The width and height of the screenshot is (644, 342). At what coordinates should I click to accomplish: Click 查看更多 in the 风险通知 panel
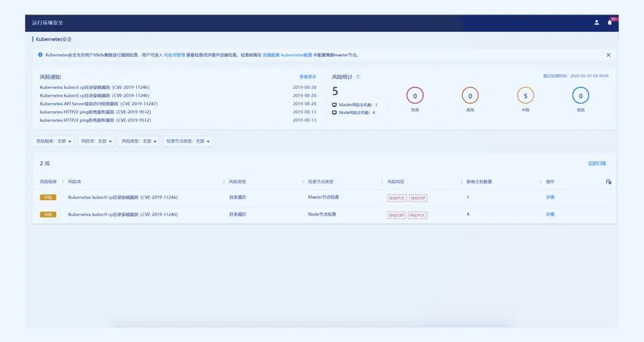coord(308,77)
